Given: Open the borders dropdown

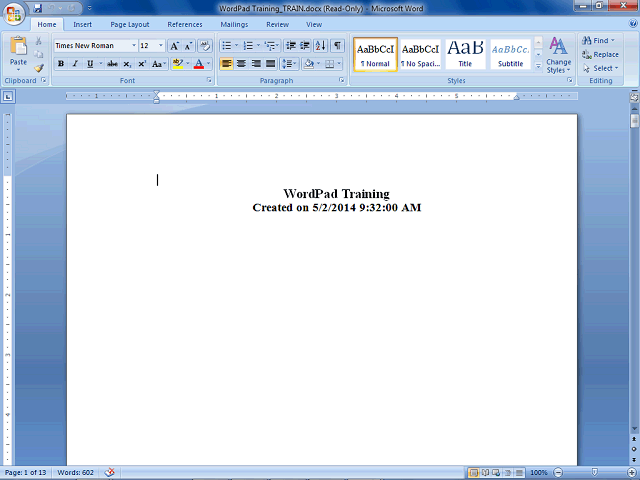Looking at the screenshot, I should tap(339, 64).
